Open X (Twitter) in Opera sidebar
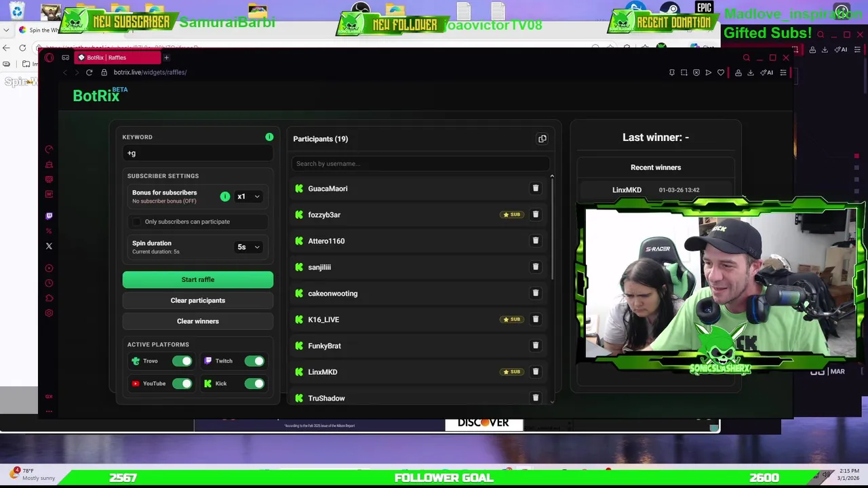Image resolution: width=868 pixels, height=488 pixels. [49, 246]
